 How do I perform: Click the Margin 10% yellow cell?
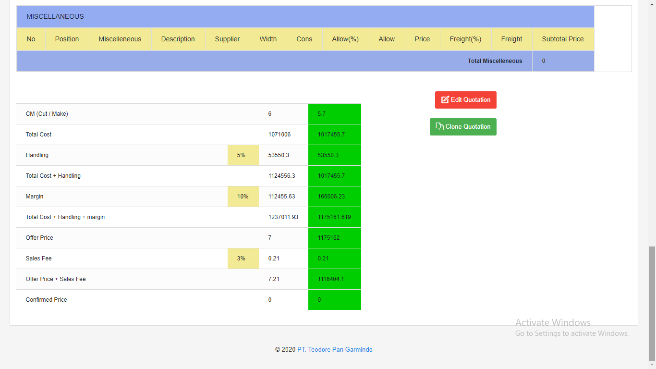(243, 196)
